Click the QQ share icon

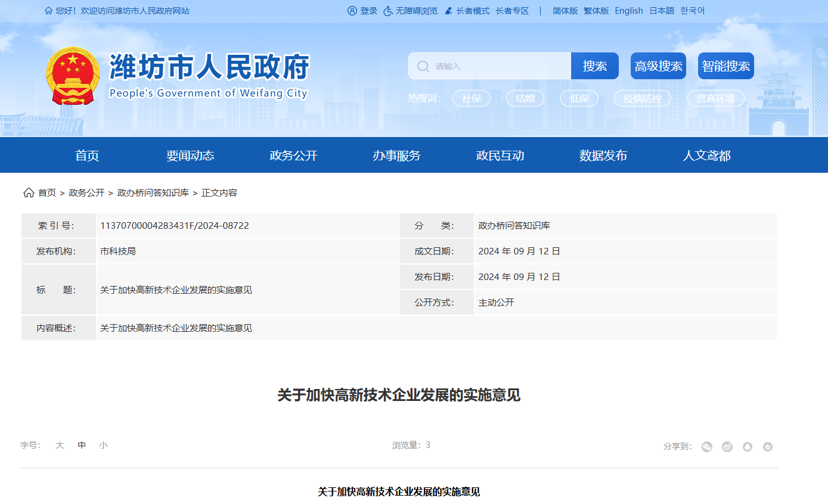(748, 447)
